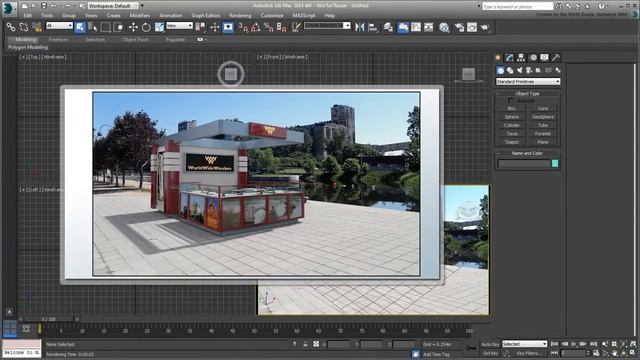Viewport: 640px width, 360px height.
Task: Click the Teapot primitive button
Action: coord(511,142)
